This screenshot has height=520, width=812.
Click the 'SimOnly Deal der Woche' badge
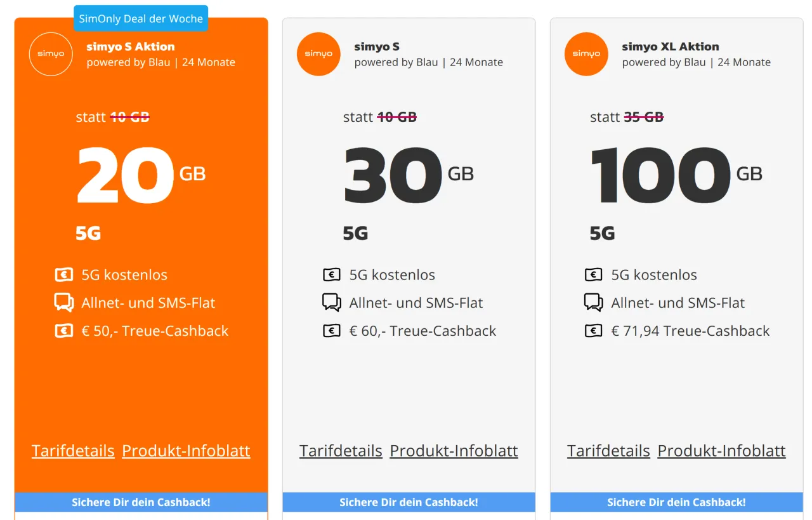pos(141,18)
